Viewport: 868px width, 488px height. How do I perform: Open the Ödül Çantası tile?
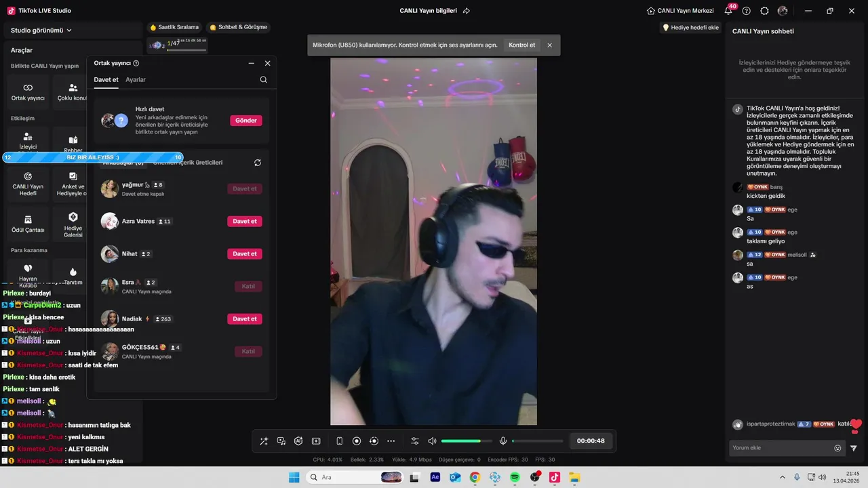(28, 224)
